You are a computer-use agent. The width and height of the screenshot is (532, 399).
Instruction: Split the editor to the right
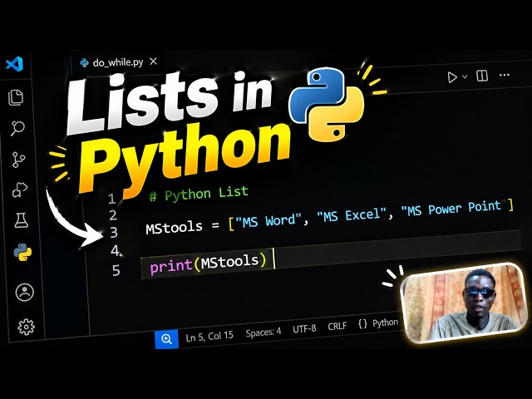pos(482,76)
